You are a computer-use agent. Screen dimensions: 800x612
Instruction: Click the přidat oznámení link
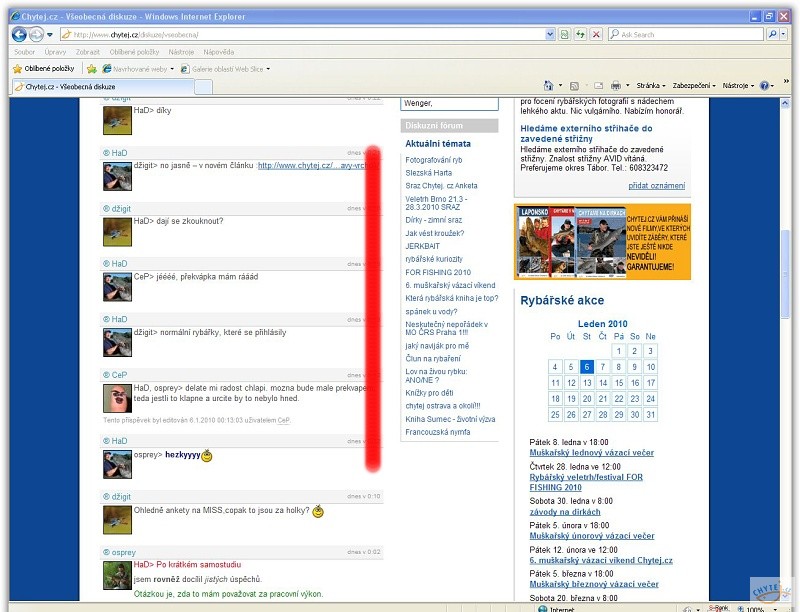click(657, 186)
